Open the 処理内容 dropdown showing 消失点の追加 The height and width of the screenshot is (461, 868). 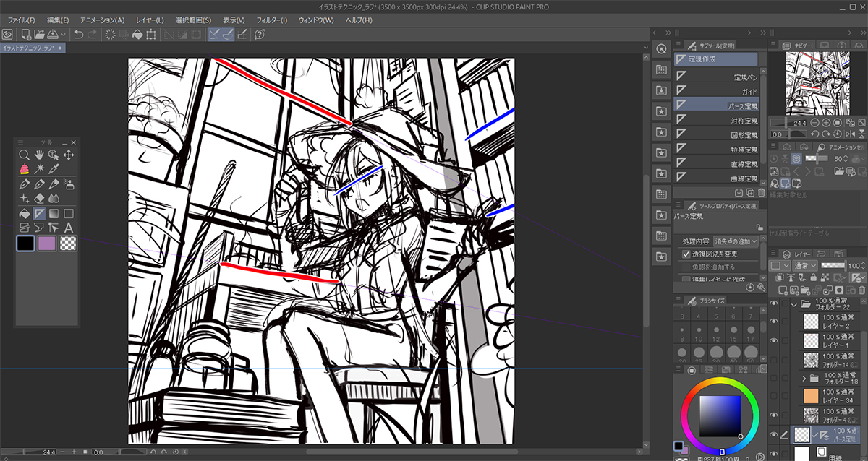[x=735, y=241]
